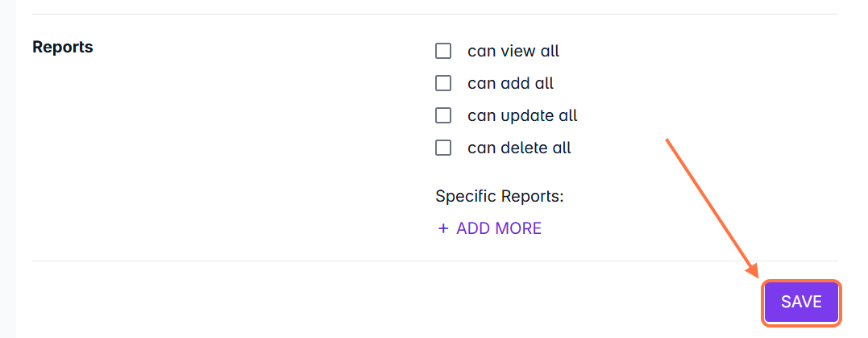
Task: Click the bold Reports section heading
Action: (x=63, y=47)
